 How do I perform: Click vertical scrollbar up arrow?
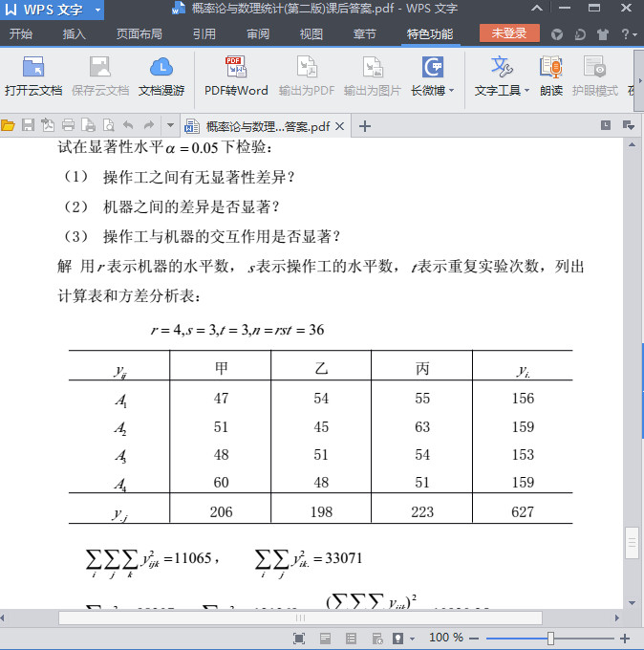632,145
